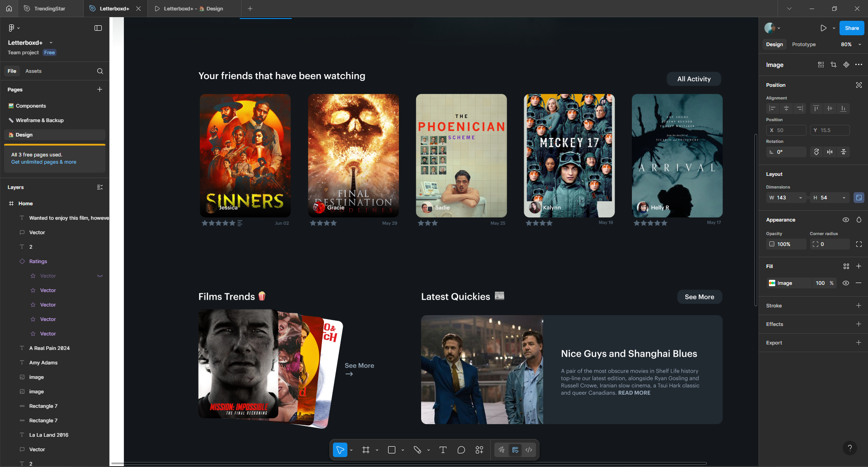This screenshot has height=467, width=868.
Task: Expand shape tools options chevron
Action: (x=403, y=450)
